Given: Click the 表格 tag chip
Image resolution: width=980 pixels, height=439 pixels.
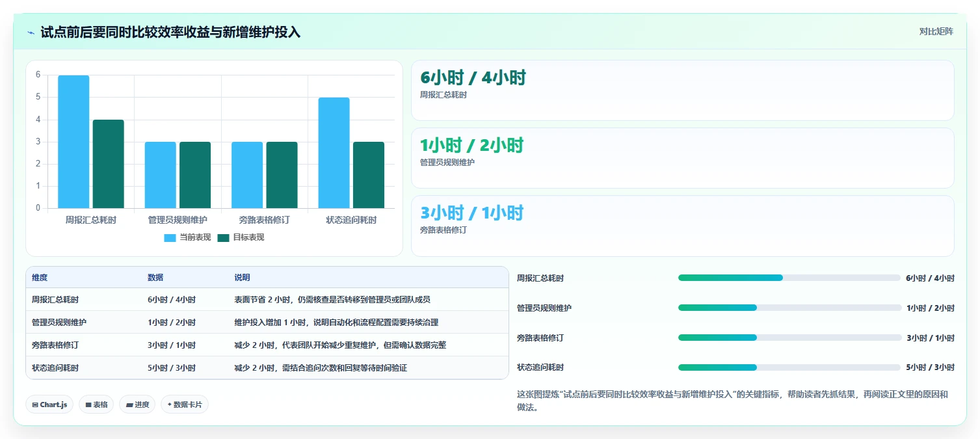Looking at the screenshot, I should 96,405.
